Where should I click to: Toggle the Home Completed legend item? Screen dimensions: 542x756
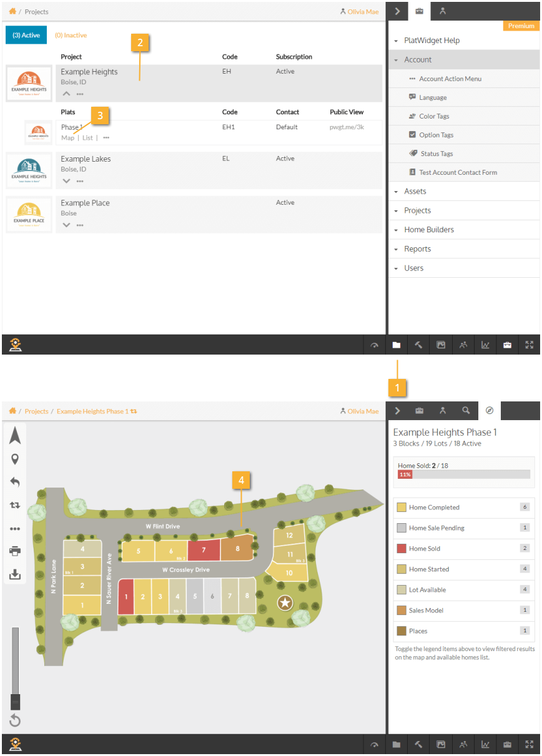434,508
